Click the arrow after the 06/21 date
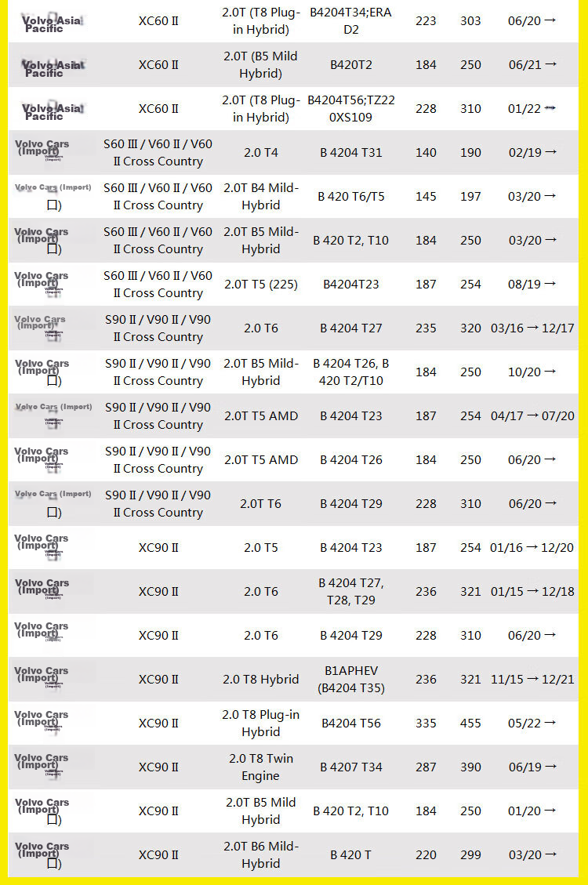The width and height of the screenshot is (588, 885). [550, 64]
